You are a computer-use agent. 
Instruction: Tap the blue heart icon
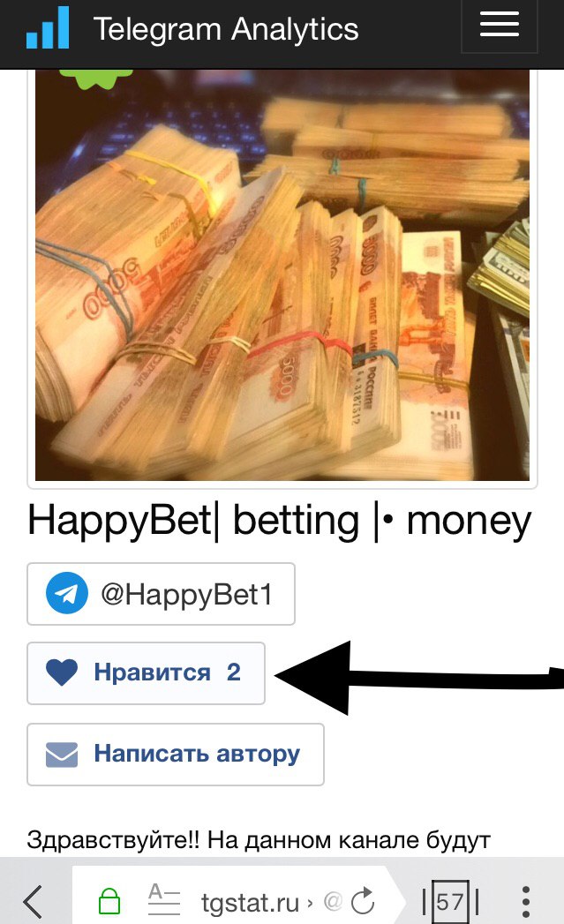point(62,672)
